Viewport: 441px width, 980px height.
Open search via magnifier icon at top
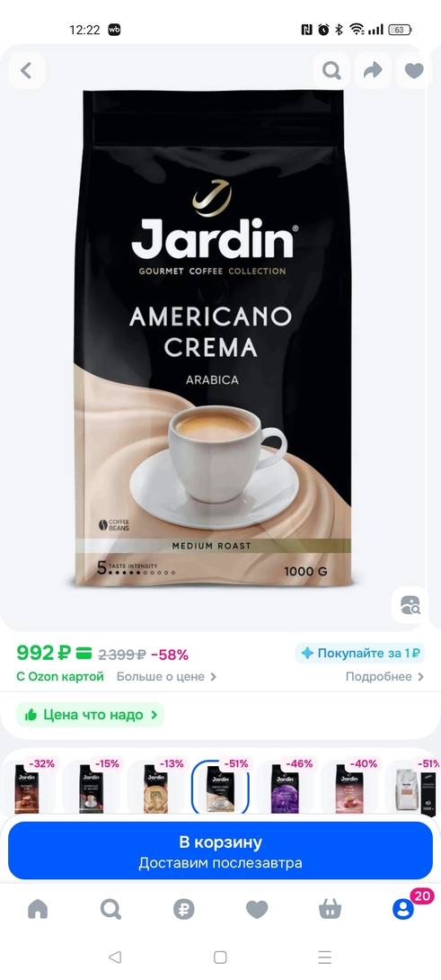(x=331, y=71)
